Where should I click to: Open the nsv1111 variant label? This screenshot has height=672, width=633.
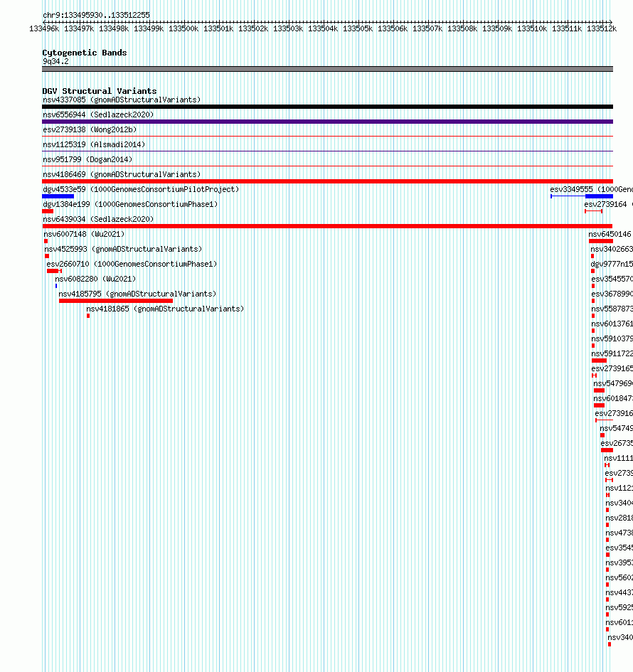(x=619, y=458)
